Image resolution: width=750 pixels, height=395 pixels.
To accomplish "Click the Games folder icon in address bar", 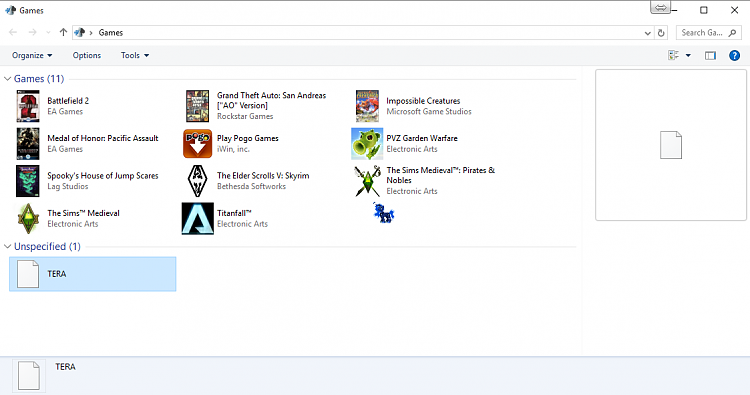I will (80, 33).
